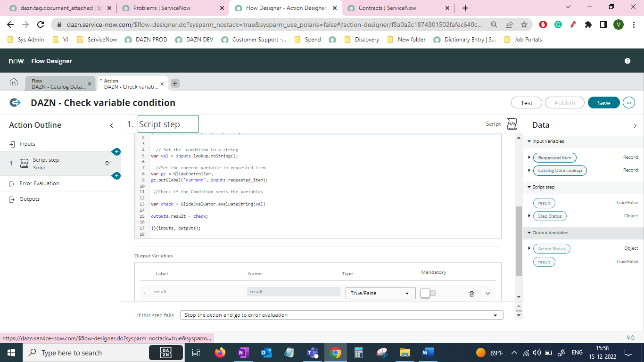Select the Action Status data pill
Image resolution: width=644 pixels, height=362 pixels.
click(x=552, y=248)
